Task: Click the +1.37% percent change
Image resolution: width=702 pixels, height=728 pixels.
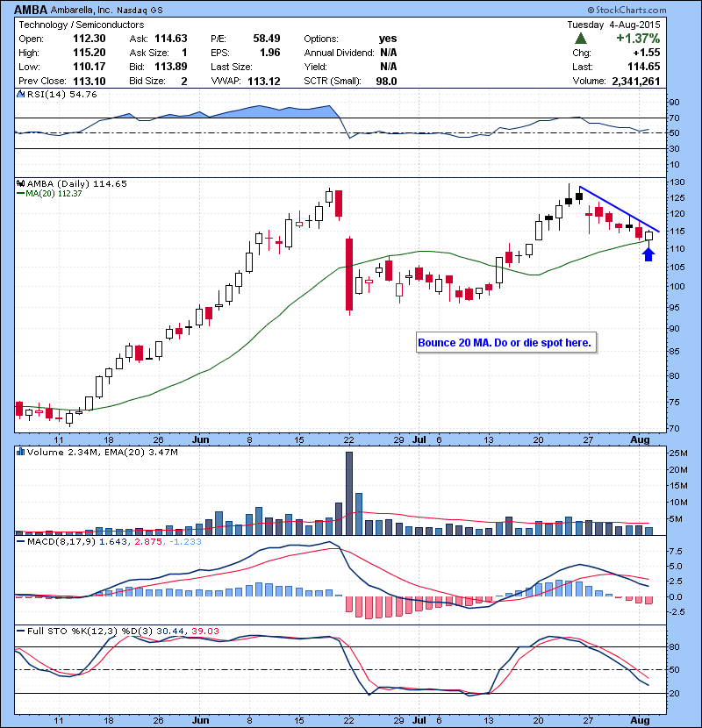Action: click(x=638, y=38)
